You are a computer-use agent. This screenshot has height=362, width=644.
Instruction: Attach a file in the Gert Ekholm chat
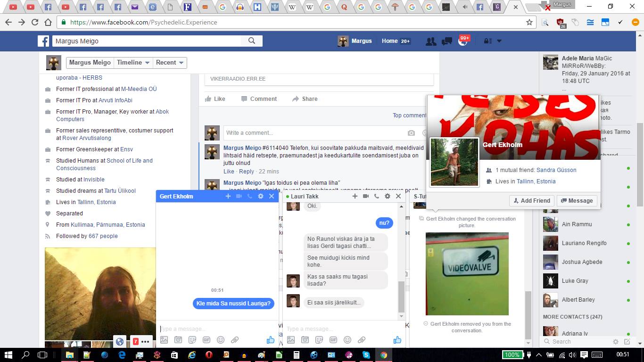[235, 340]
